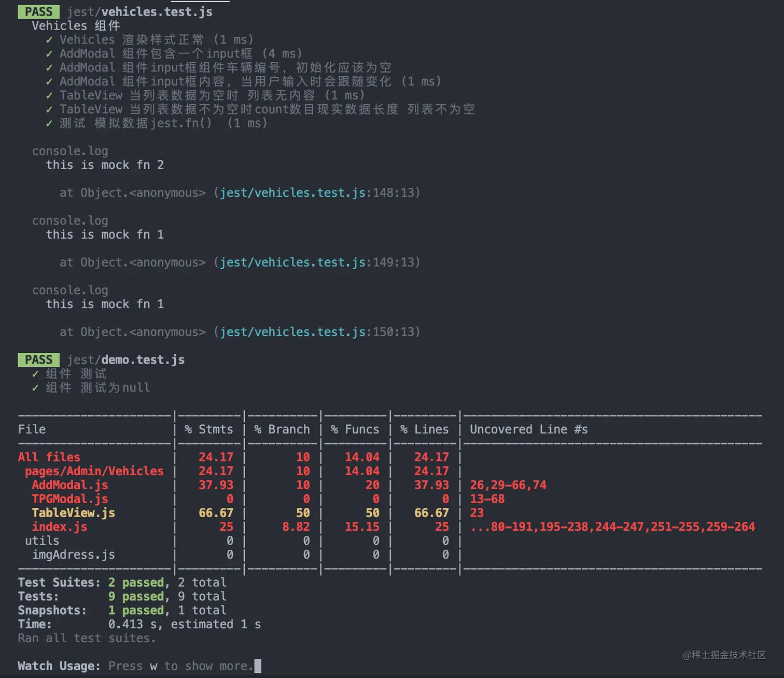Select the AddModal.js file row
This screenshot has height=678, width=784.
pos(390,485)
